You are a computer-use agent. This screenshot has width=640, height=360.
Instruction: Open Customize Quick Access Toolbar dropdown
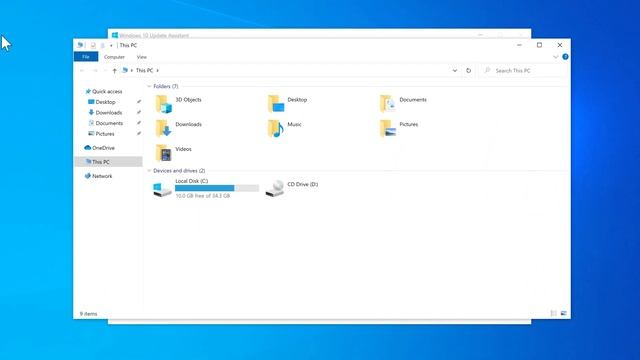(111, 45)
